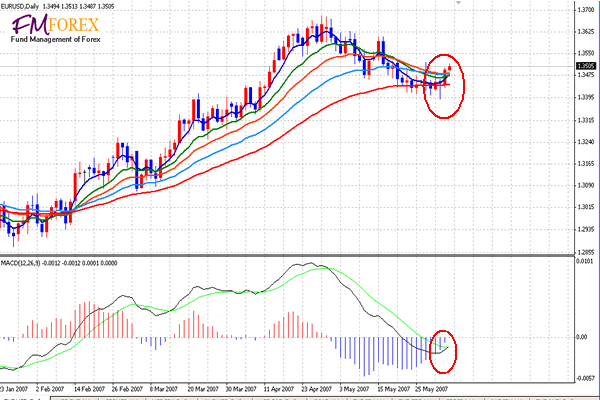Image resolution: width=600 pixels, height=400 pixels.
Task: Click the 1.3240 price scale value
Action: tap(586, 142)
